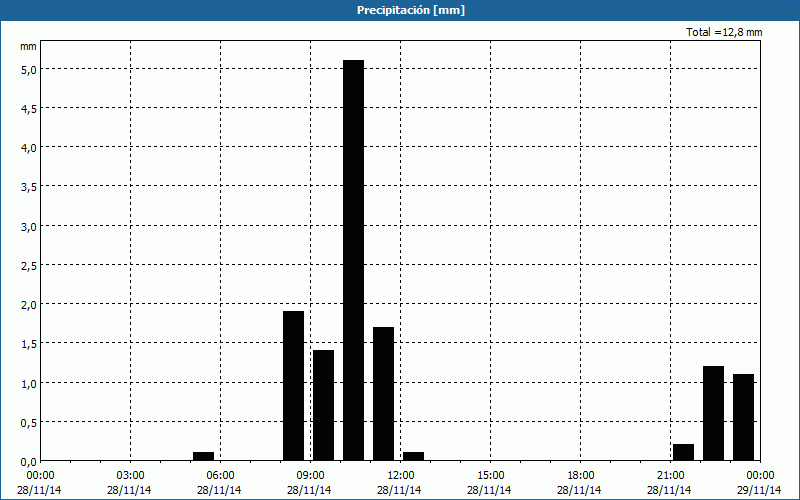
Task: Click the '09:00' time axis label
Action: coord(310,476)
